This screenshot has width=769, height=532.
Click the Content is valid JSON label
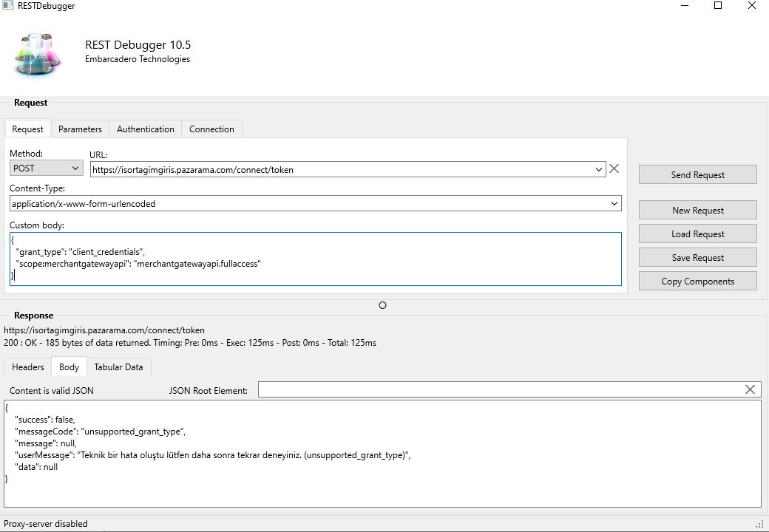[x=52, y=390]
